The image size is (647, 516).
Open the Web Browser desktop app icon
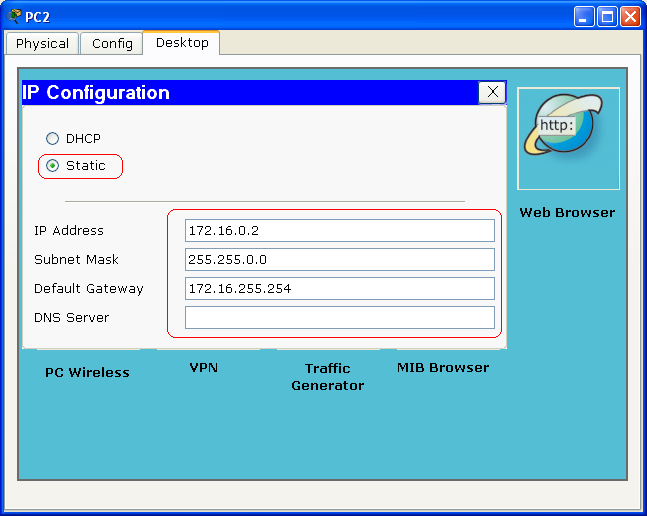click(568, 139)
